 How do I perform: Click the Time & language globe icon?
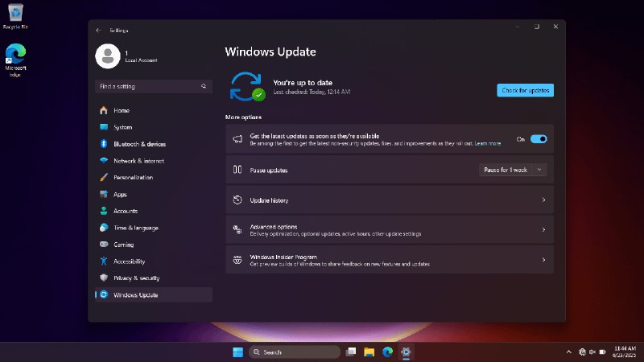(x=104, y=228)
